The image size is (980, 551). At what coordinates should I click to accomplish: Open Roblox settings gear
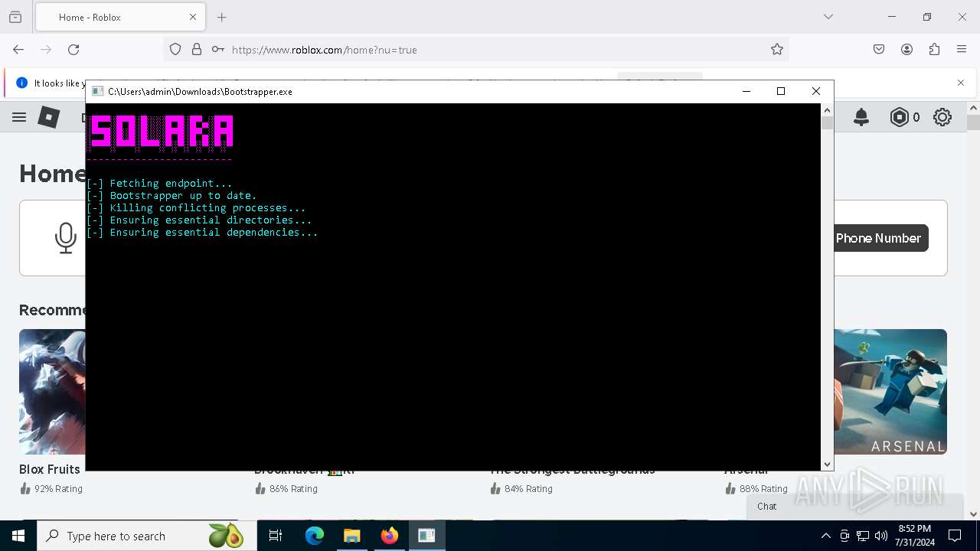pyautogui.click(x=942, y=117)
